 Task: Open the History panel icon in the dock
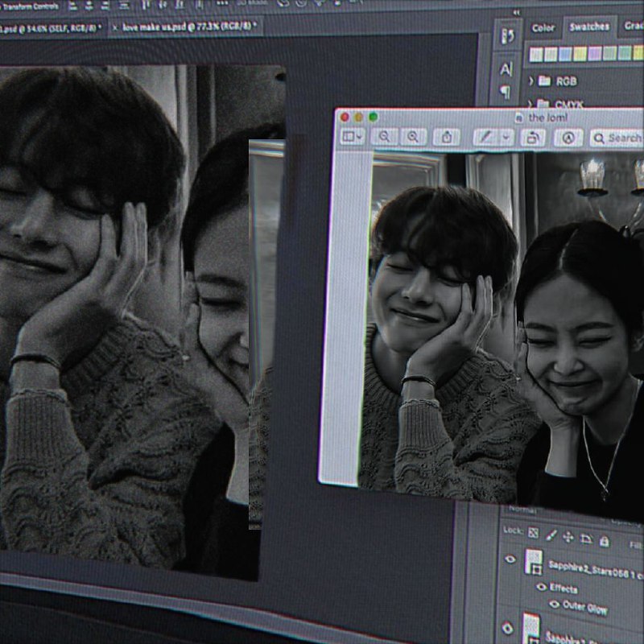coord(508,36)
